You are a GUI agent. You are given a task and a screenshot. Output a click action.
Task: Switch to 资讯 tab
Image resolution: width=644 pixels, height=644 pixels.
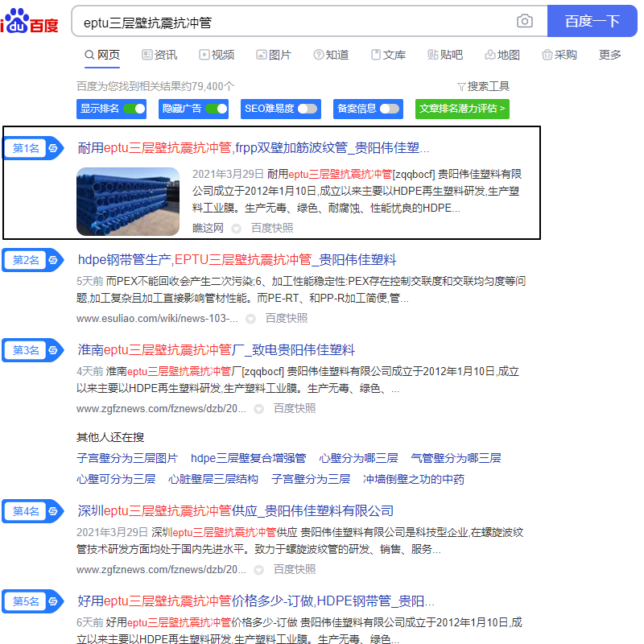[x=159, y=55]
